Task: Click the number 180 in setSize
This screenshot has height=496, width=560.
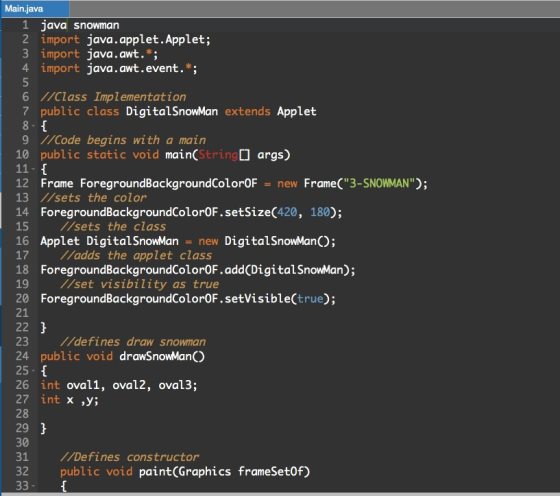Action: point(320,212)
